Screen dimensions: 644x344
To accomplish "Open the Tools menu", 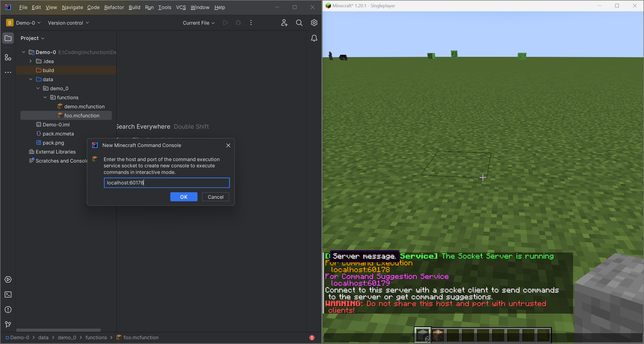I will (165, 7).
